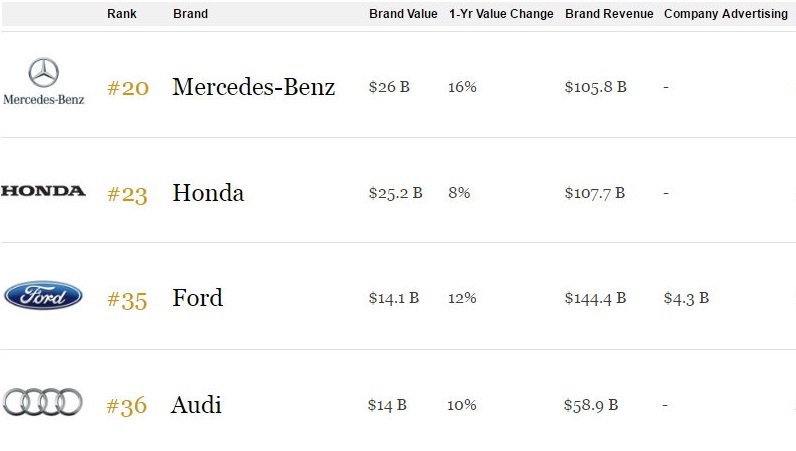This screenshot has width=796, height=451.
Task: Sort by the Rank column header
Action: pyautogui.click(x=122, y=14)
